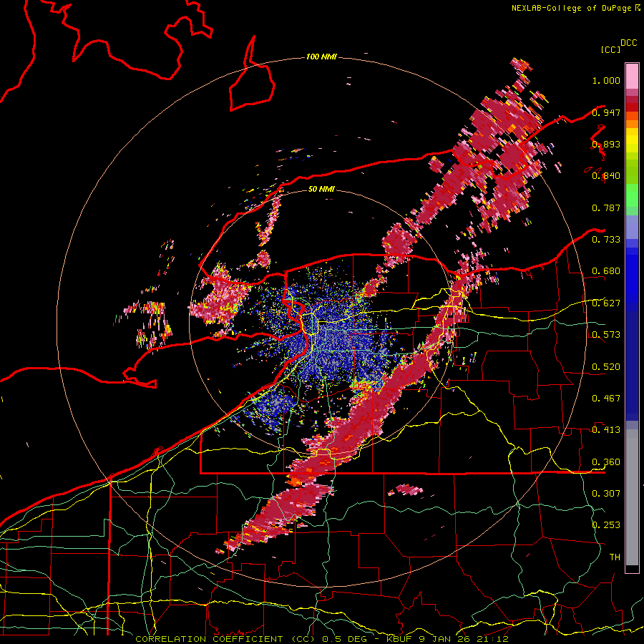Viewport: 644px width, 644px height.
Task: Click the 100 NMI range ring label
Action: pos(321,57)
